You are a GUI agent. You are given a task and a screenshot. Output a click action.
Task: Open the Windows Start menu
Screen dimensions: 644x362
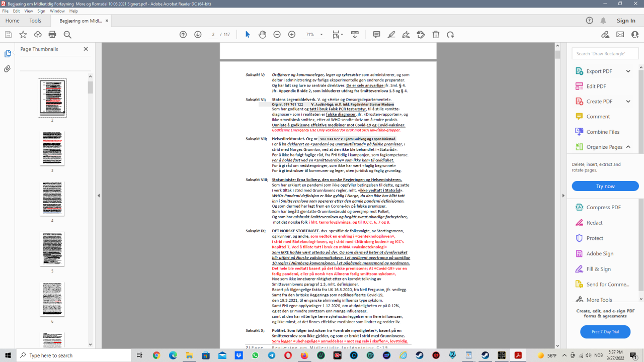(8, 355)
